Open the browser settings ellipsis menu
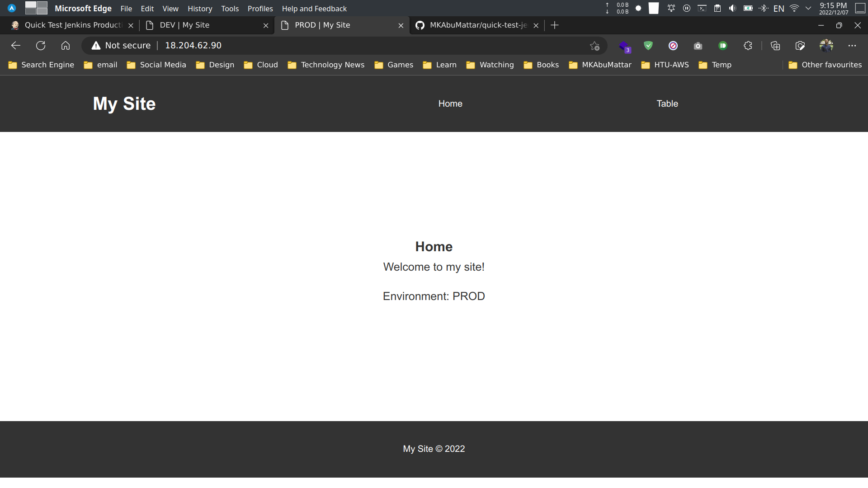The height and width of the screenshot is (488, 868). point(853,45)
